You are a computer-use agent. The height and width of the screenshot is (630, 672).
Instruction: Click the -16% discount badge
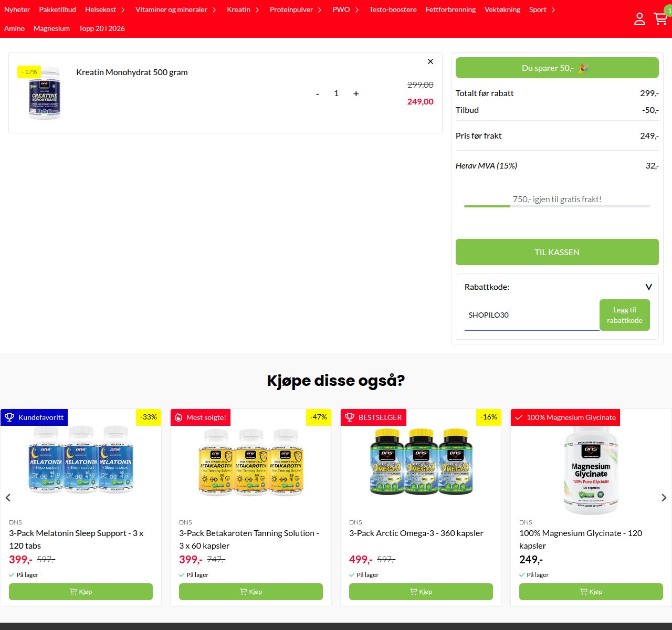click(489, 417)
